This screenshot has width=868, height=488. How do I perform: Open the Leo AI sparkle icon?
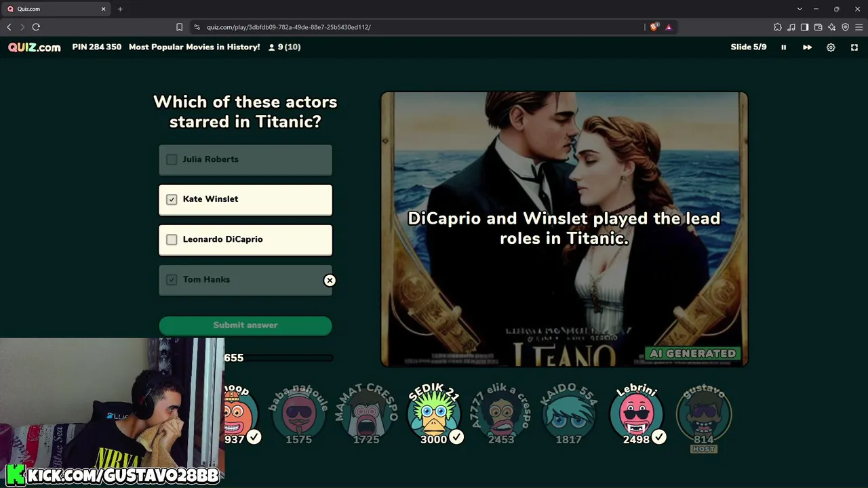tap(831, 27)
